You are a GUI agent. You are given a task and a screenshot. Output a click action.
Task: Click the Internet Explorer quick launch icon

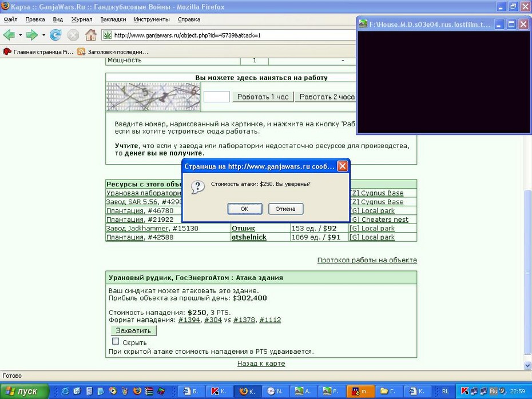65,391
